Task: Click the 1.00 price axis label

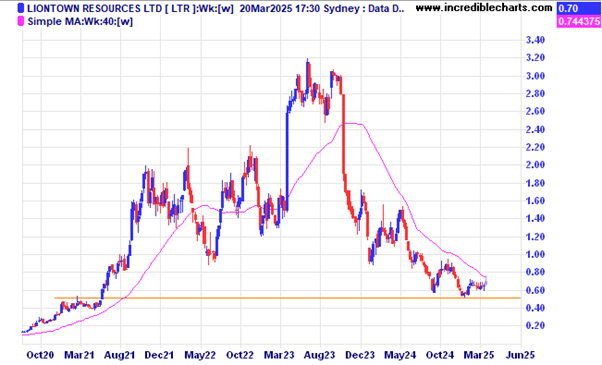Action: pyautogui.click(x=535, y=254)
